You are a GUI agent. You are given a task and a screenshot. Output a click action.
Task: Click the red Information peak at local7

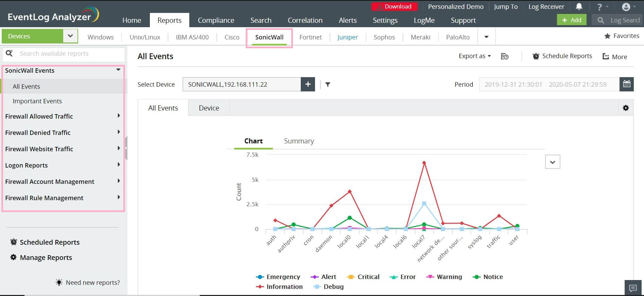pyautogui.click(x=424, y=163)
